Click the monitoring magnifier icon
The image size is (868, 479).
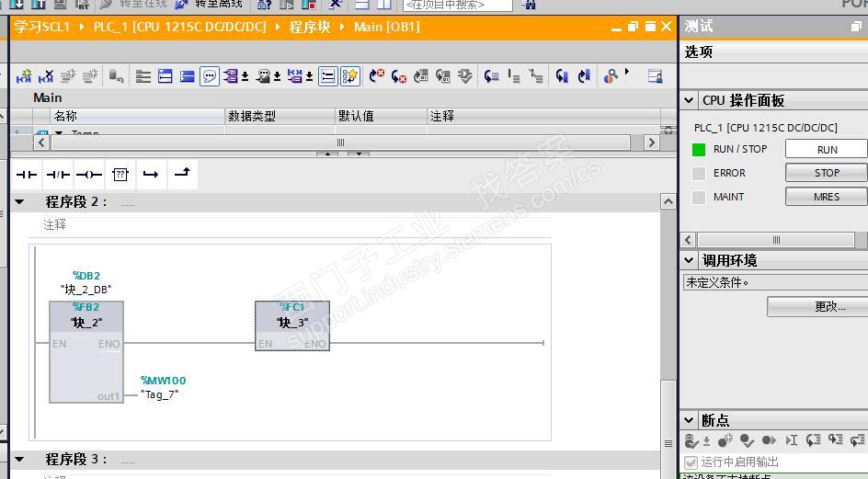tap(611, 76)
